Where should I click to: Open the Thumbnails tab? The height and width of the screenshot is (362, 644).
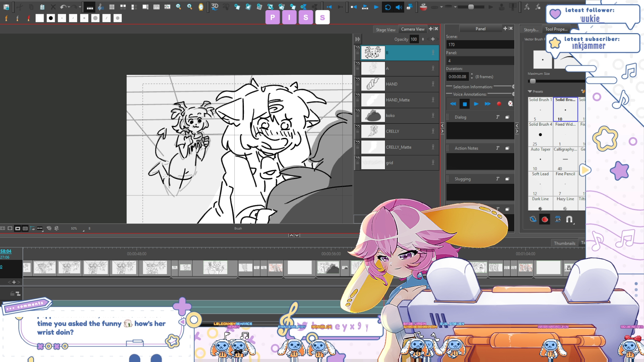[565, 243]
